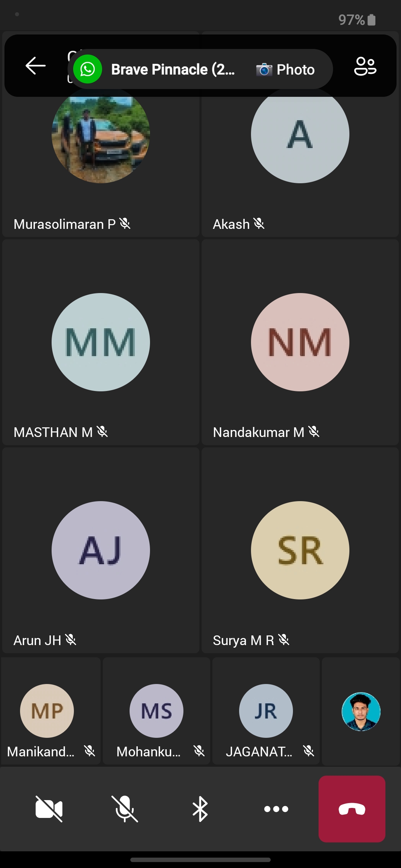Toggle Bluetooth audio device

[x=200, y=809]
